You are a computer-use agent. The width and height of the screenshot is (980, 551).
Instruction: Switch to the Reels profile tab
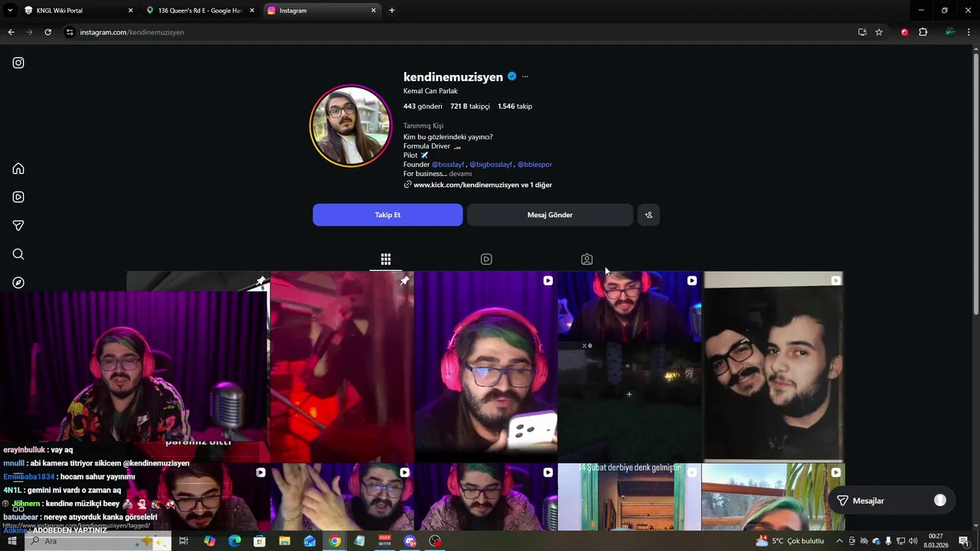486,259
